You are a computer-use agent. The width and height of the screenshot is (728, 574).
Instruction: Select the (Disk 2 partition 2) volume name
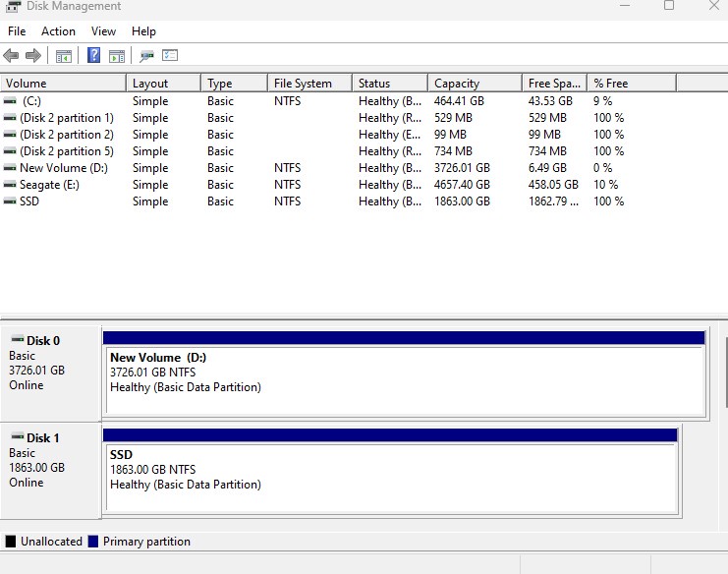(x=67, y=135)
